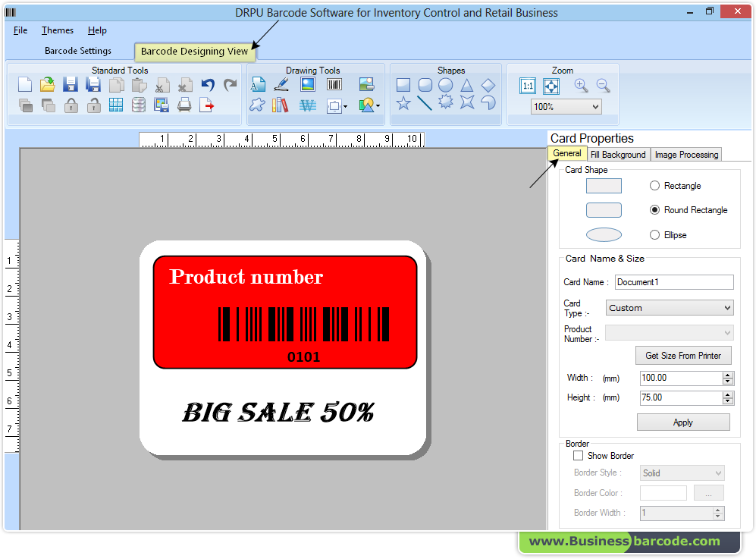
Task: Click the Card Name input field
Action: pyautogui.click(x=674, y=282)
